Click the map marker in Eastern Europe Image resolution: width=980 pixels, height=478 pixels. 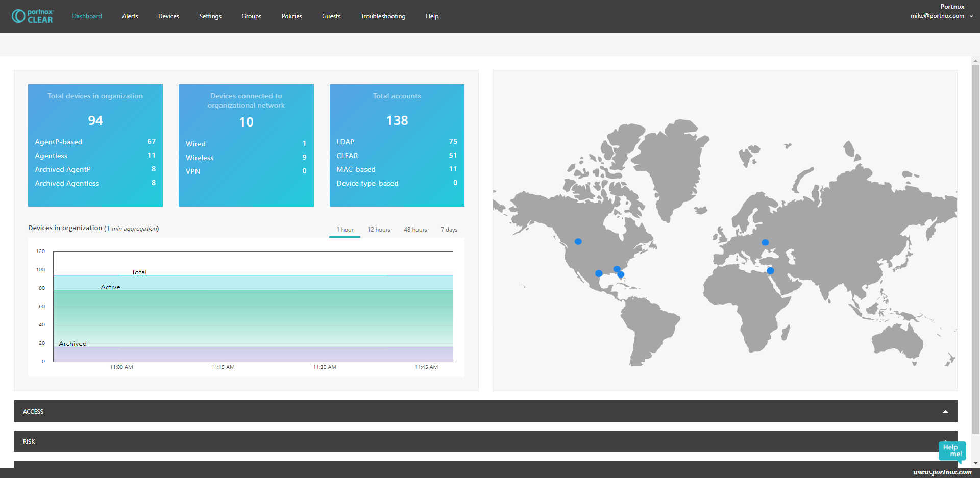(765, 243)
